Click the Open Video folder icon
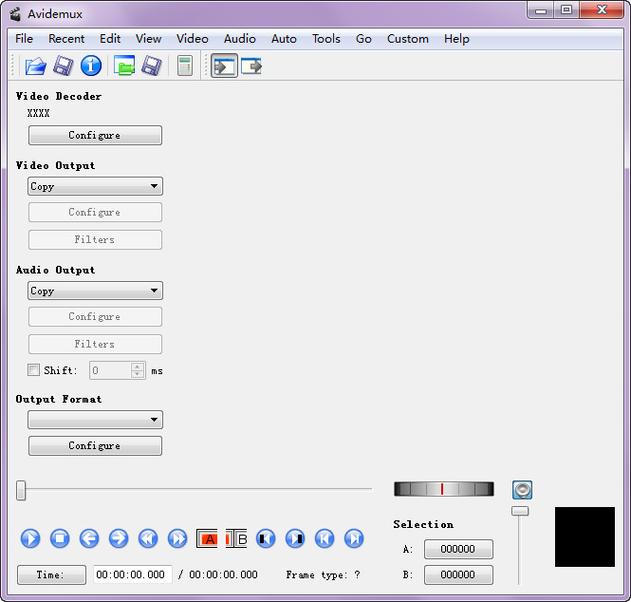 click(35, 66)
